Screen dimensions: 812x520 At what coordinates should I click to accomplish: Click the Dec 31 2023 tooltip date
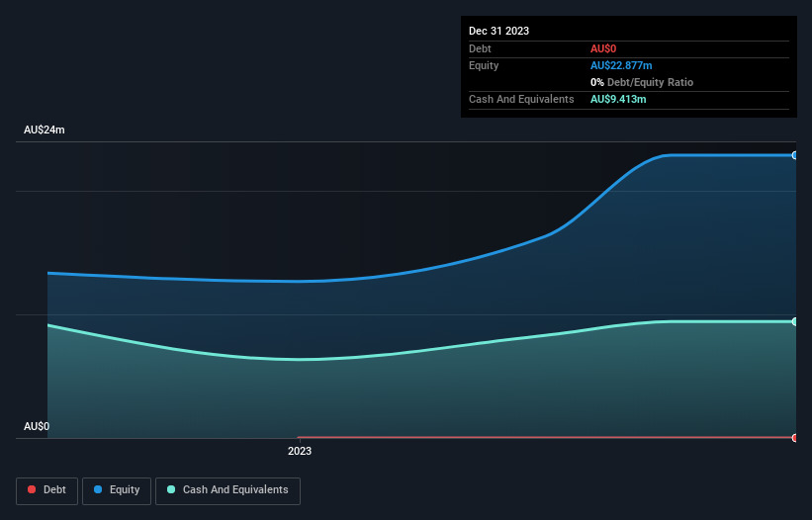coord(498,31)
